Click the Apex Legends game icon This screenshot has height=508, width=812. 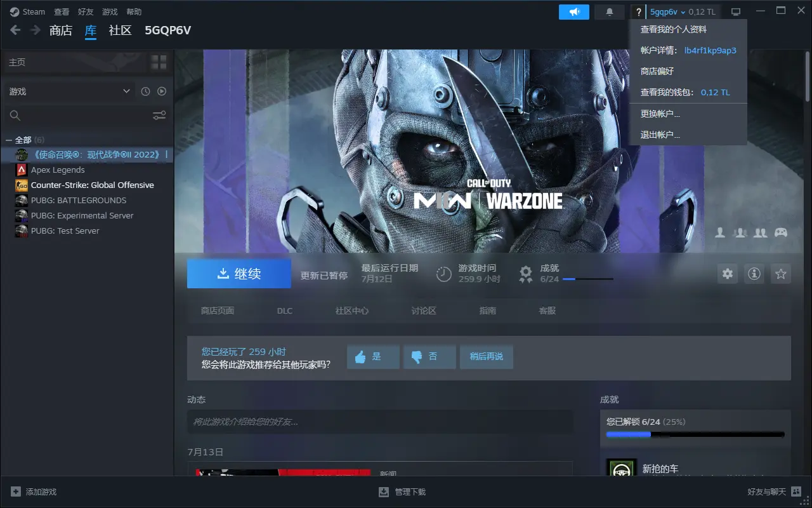[22, 170]
